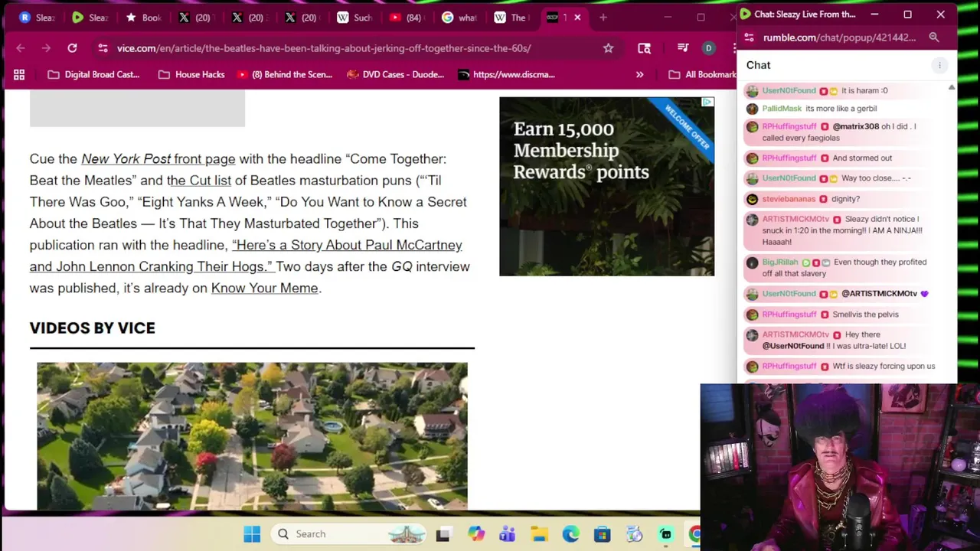The height and width of the screenshot is (551, 980).
Task: Click the Google Lens search icon in toolbar
Action: (644, 48)
